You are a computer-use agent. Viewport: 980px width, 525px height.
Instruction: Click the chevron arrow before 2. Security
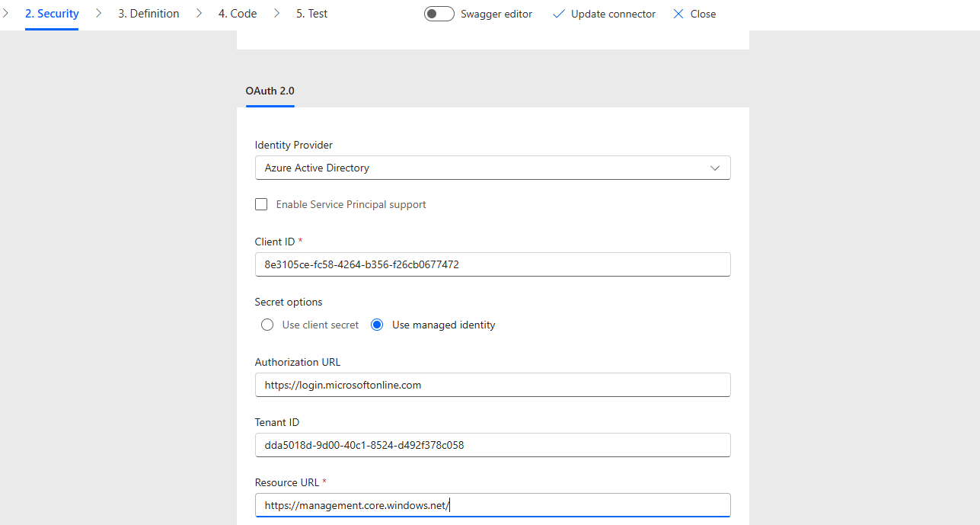[6, 14]
